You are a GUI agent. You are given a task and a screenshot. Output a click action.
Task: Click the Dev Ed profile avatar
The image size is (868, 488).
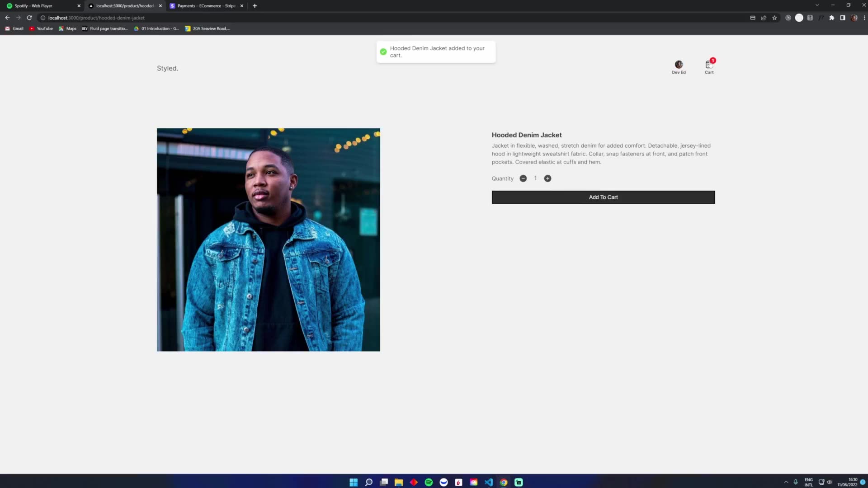click(x=679, y=64)
